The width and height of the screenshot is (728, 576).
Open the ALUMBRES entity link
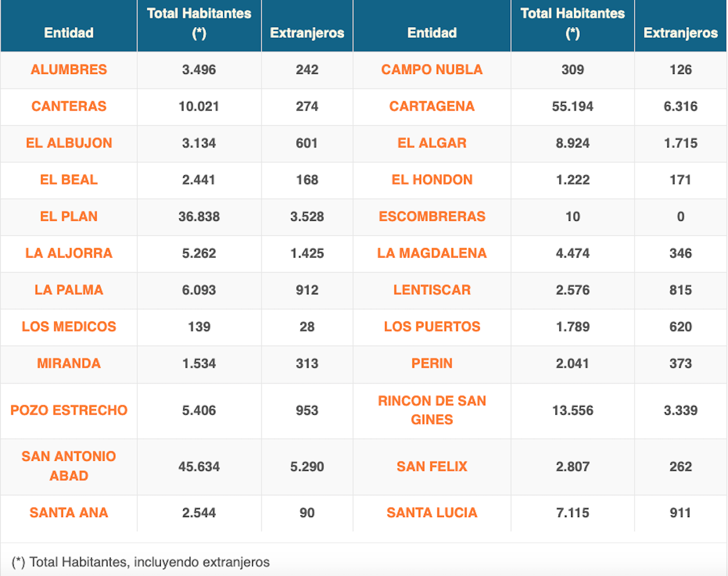[x=69, y=69]
